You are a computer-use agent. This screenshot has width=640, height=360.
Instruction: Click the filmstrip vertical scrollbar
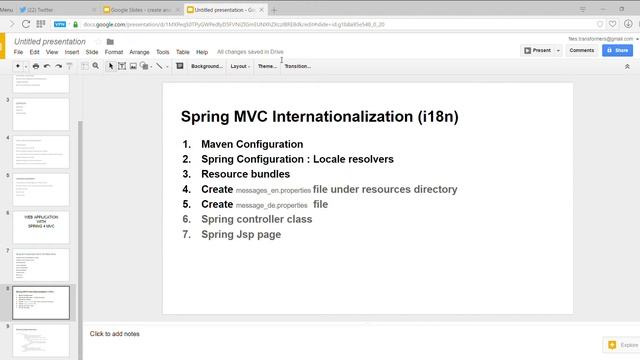point(80,240)
